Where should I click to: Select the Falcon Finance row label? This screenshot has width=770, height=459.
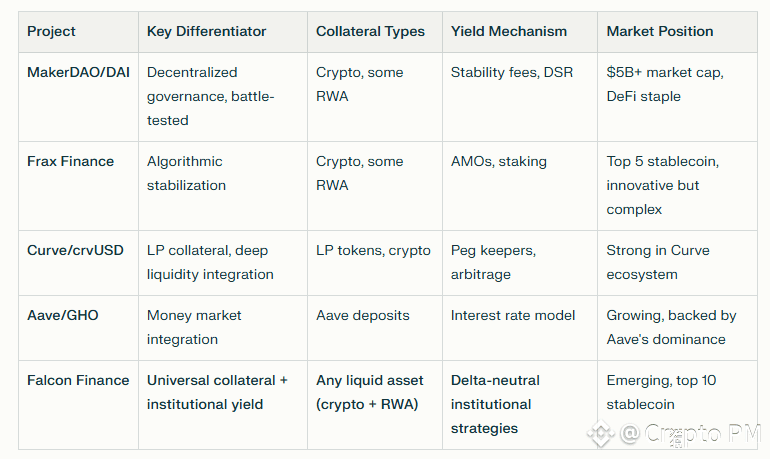coord(78,380)
